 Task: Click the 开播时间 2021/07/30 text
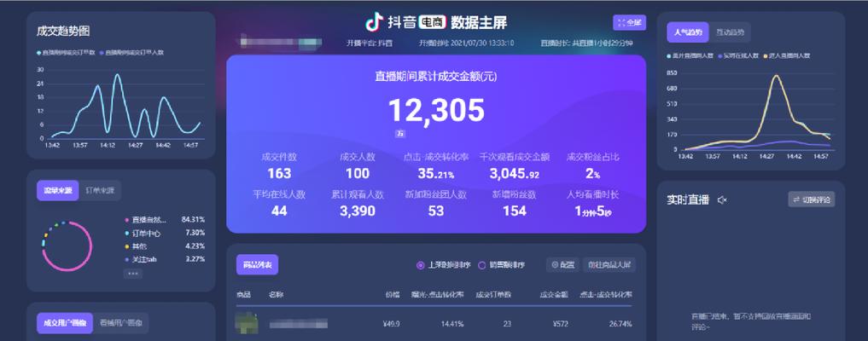coord(466,43)
